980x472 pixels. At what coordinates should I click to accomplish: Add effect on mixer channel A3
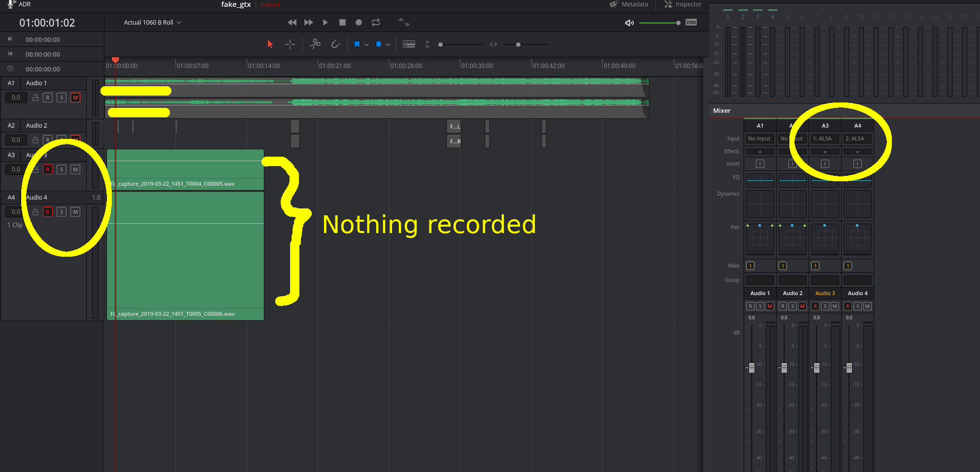tap(825, 152)
